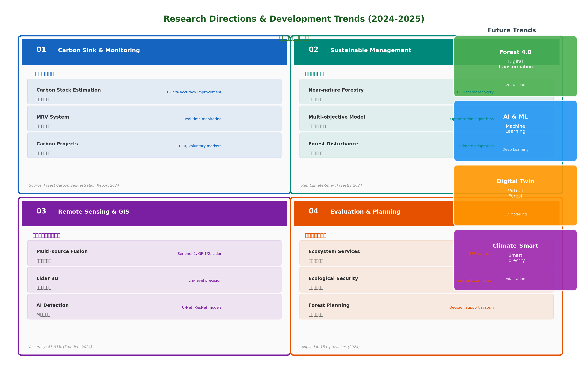This screenshot has width=588, height=366.
Task: Select the "Optimization algorithms" note
Action: coord(472,119)
